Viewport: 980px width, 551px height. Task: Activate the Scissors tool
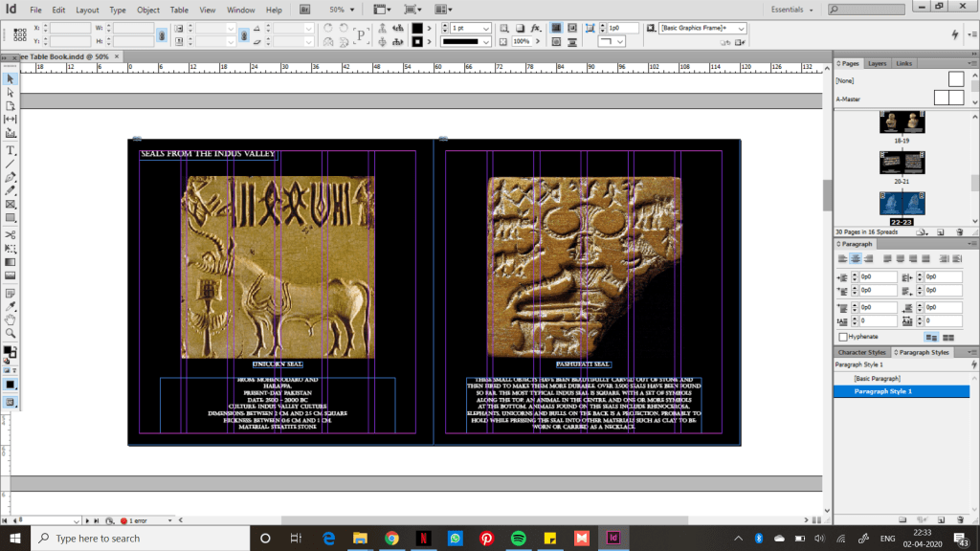[x=11, y=234]
